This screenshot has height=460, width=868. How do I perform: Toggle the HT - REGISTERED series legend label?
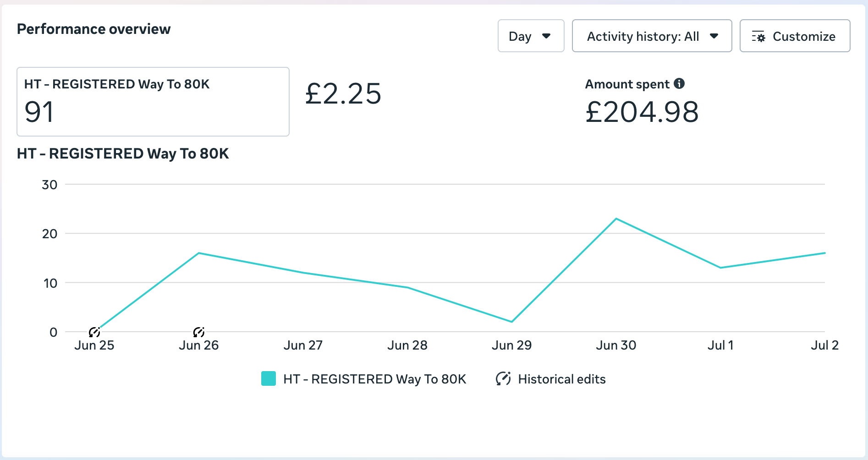(x=374, y=379)
